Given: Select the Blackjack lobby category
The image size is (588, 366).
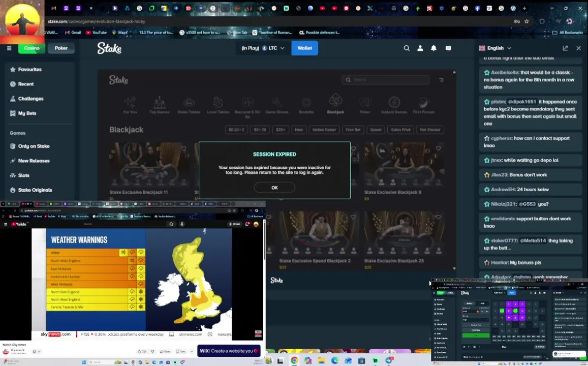Looking at the screenshot, I should click(335, 105).
